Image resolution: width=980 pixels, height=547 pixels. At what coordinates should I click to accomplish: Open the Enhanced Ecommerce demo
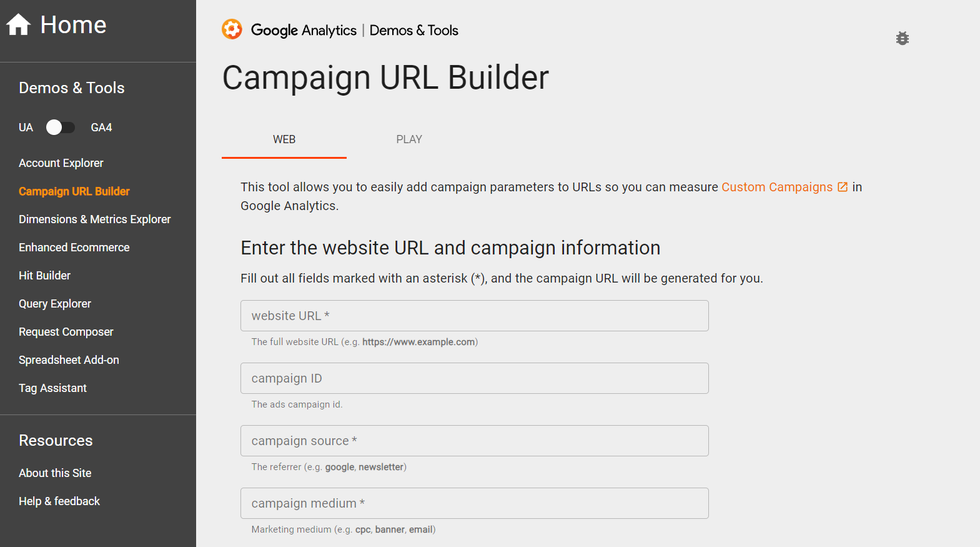click(74, 247)
